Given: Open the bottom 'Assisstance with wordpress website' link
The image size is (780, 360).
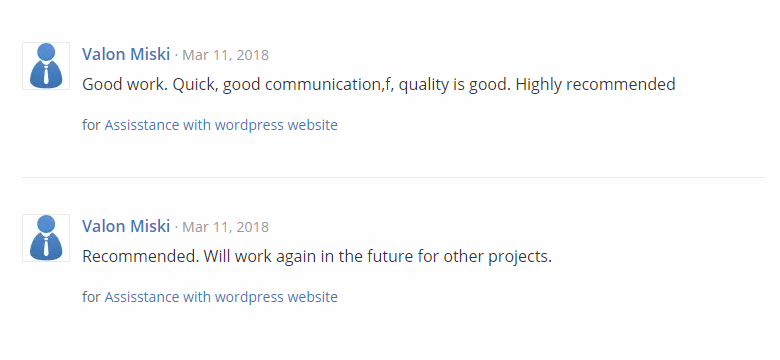Looking at the screenshot, I should point(221,297).
